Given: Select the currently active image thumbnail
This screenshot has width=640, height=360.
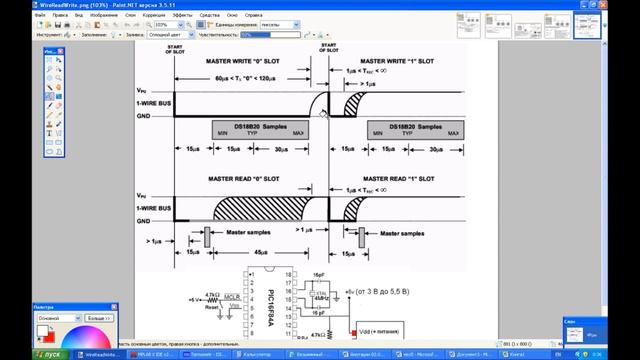Looking at the screenshot, I should pos(587,25).
